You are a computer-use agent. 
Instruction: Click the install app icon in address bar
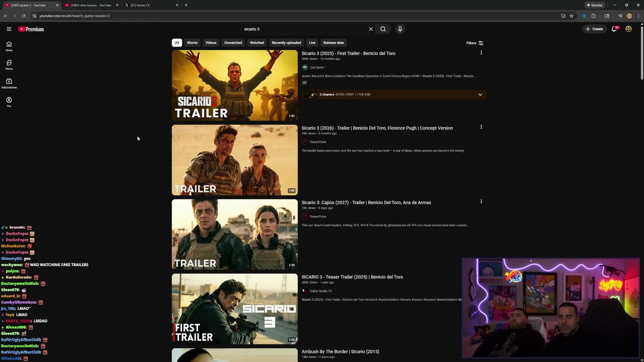coord(563,16)
